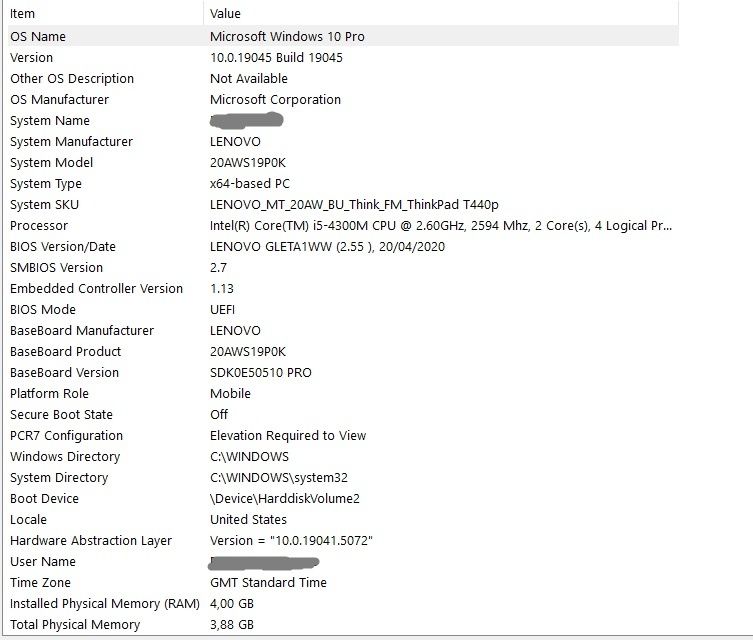
Task: Select the SMBIOS Version row label
Action: pos(57,268)
